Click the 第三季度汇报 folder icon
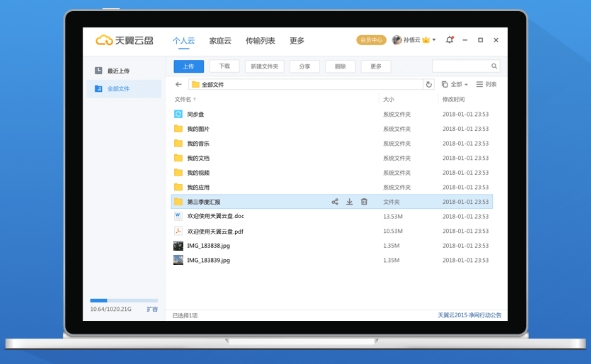This screenshot has width=591, height=364. pyautogui.click(x=178, y=202)
